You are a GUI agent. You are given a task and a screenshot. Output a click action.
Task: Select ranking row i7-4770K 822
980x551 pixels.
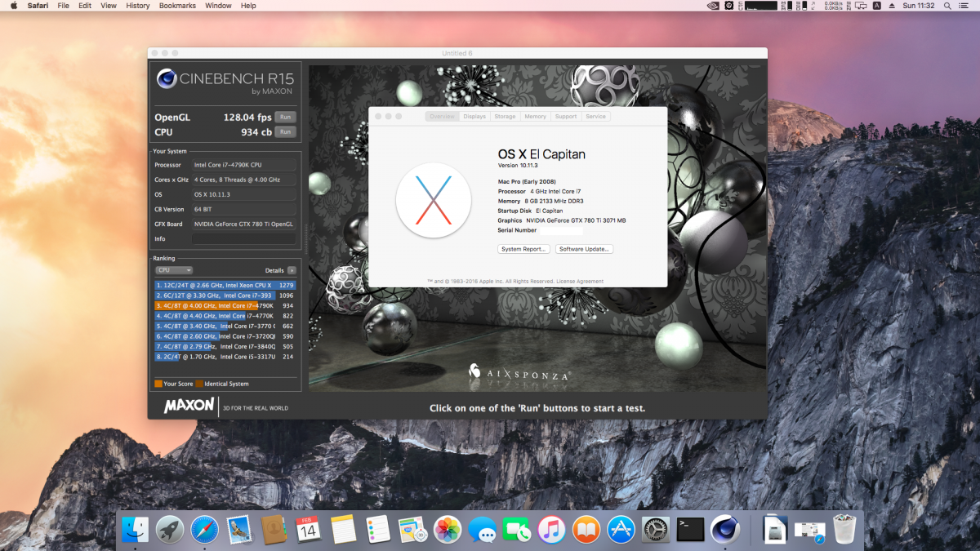[225, 316]
